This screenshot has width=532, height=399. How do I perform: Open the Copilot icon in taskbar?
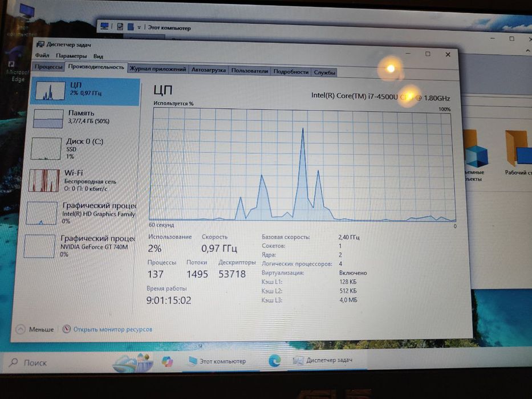[x=167, y=361]
